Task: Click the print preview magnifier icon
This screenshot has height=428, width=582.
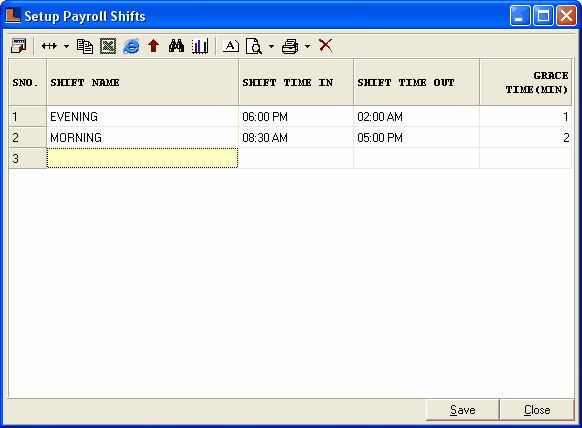Action: tap(254, 46)
